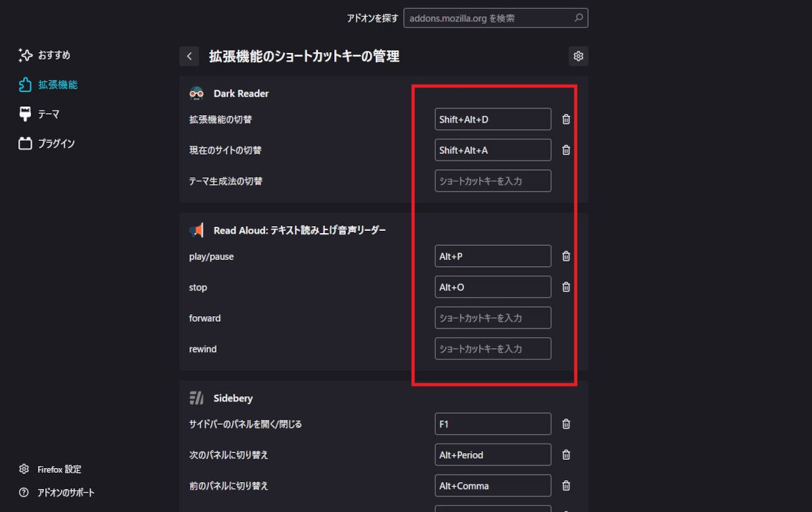Open the テーマ themes section
Image resolution: width=812 pixels, height=512 pixels.
[39, 114]
